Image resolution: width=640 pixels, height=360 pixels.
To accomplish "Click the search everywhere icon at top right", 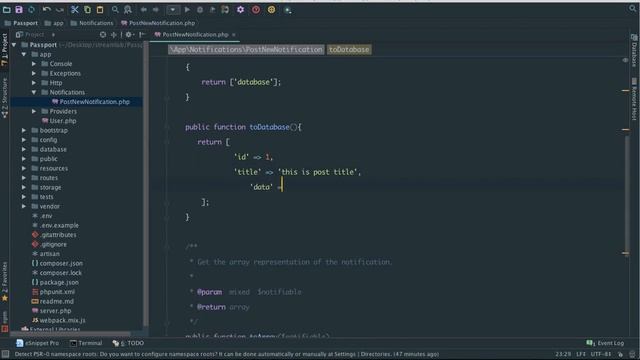I will [x=633, y=9].
